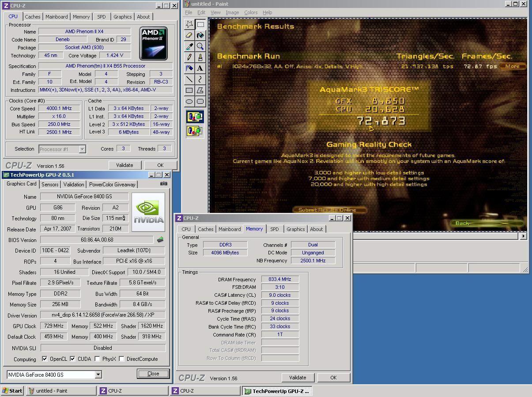Click OK in the Memory CPU-Z window
This screenshot has width=532, height=397.
(333, 378)
